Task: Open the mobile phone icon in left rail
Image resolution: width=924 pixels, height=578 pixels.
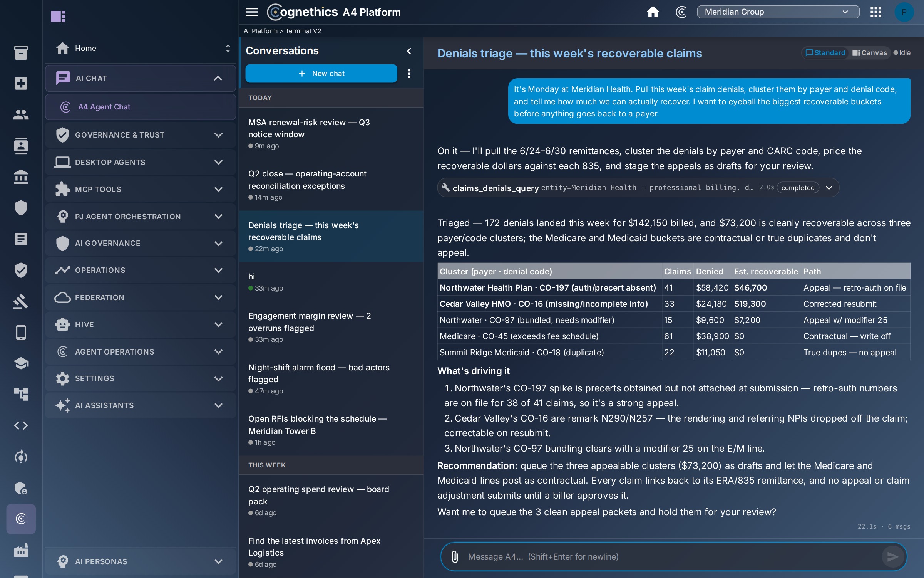Action: pyautogui.click(x=21, y=333)
